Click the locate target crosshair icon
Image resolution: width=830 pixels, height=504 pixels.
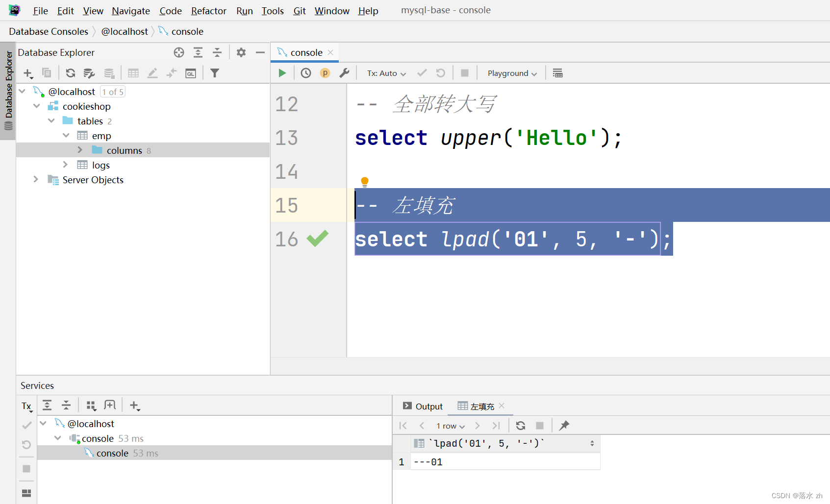point(179,52)
